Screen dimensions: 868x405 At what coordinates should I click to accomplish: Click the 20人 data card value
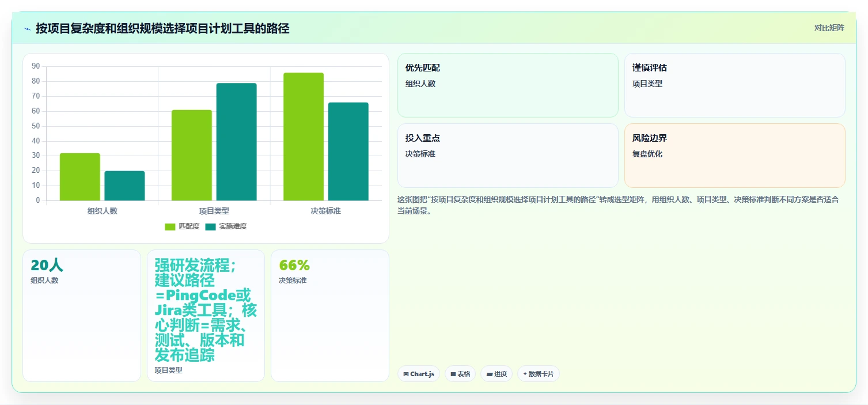(x=47, y=265)
